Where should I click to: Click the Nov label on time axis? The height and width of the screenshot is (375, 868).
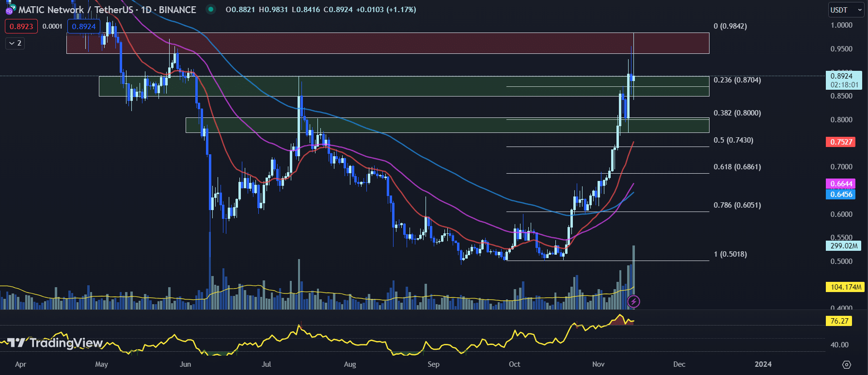click(598, 364)
